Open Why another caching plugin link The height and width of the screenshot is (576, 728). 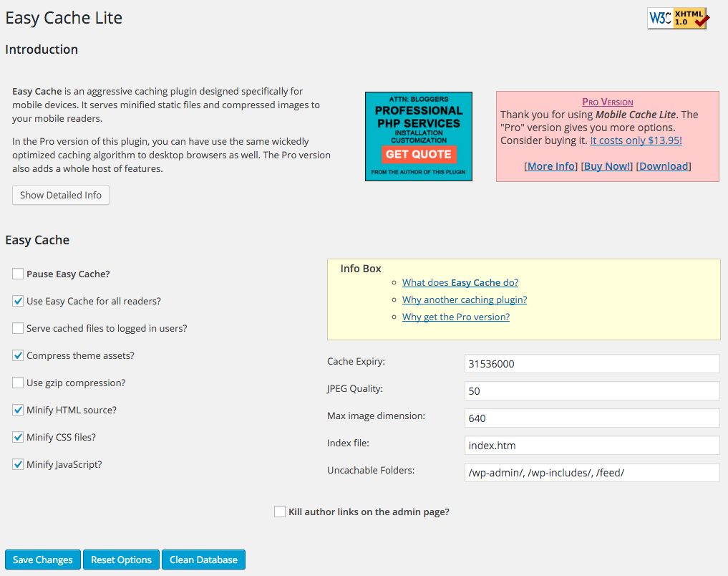coord(465,299)
